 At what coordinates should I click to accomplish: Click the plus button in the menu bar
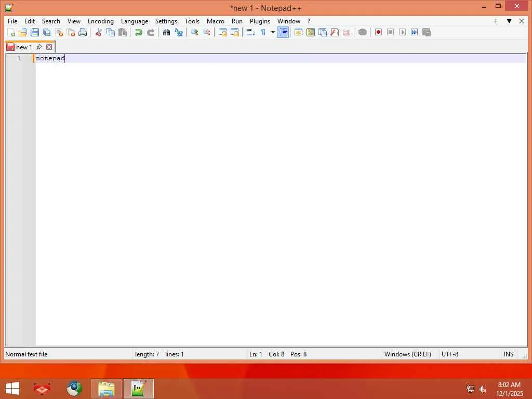click(x=496, y=21)
